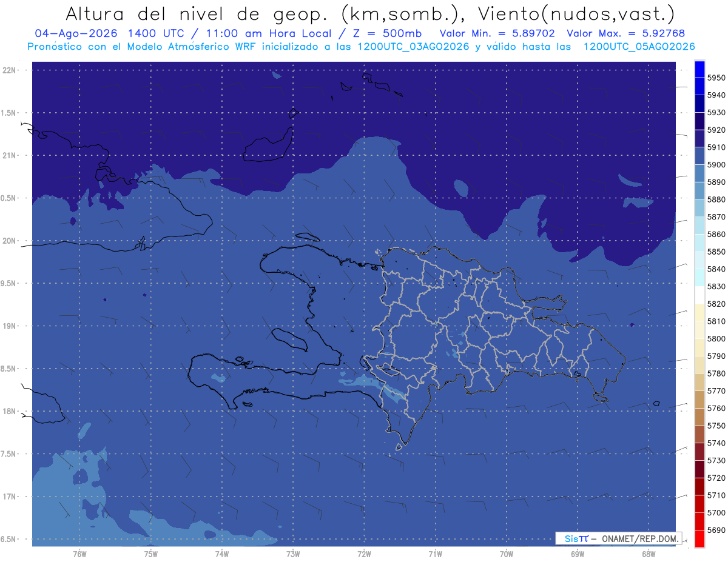This screenshot has width=728, height=562.
Task: Click the '5880' legend value
Action: tap(716, 199)
